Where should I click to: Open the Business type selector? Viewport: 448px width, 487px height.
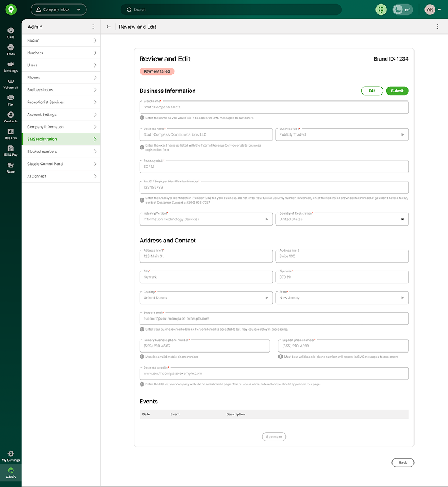click(x=341, y=134)
